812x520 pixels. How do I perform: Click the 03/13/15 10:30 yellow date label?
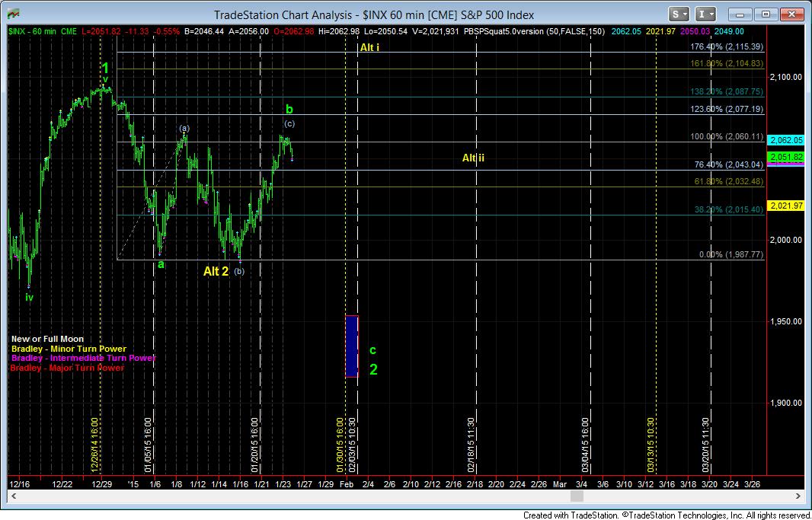point(651,445)
